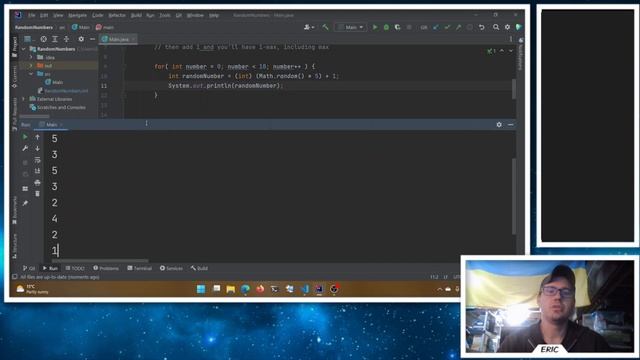640x360 pixels.
Task: Click collapse all icon in Project panel
Action: click(x=66, y=39)
